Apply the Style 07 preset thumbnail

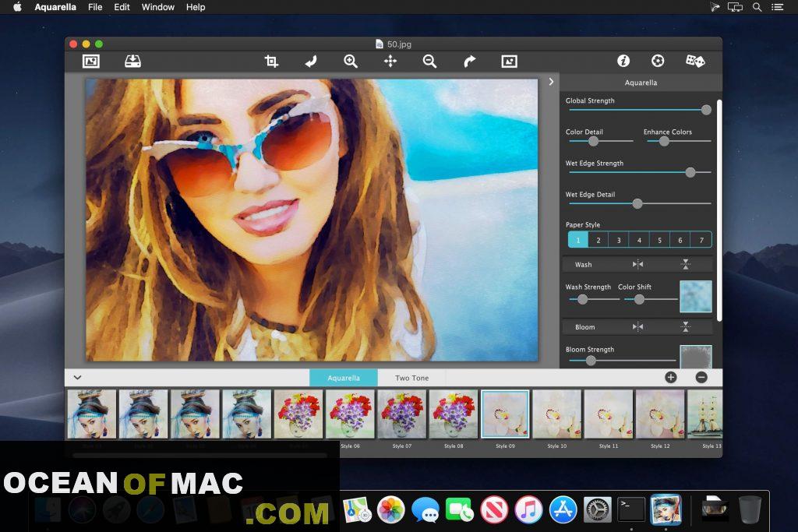click(x=402, y=414)
